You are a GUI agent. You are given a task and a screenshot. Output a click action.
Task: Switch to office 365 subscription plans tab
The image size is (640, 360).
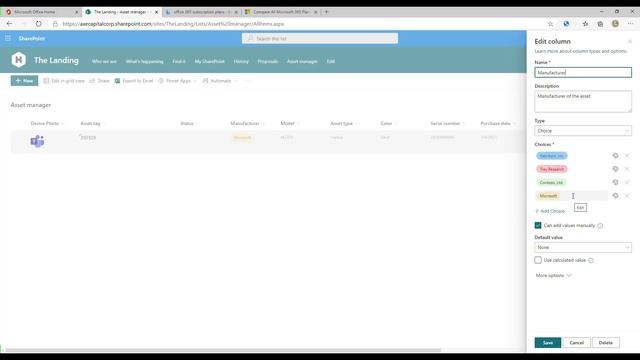(202, 12)
